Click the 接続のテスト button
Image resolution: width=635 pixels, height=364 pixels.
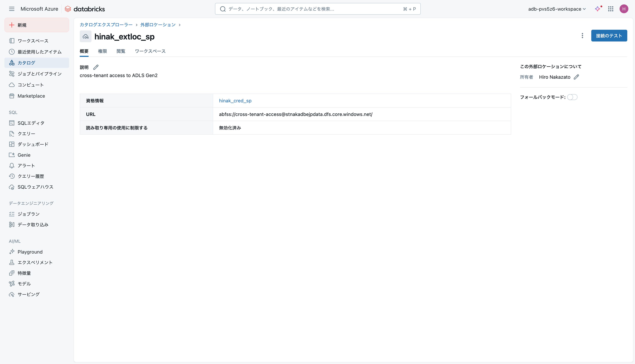click(609, 36)
